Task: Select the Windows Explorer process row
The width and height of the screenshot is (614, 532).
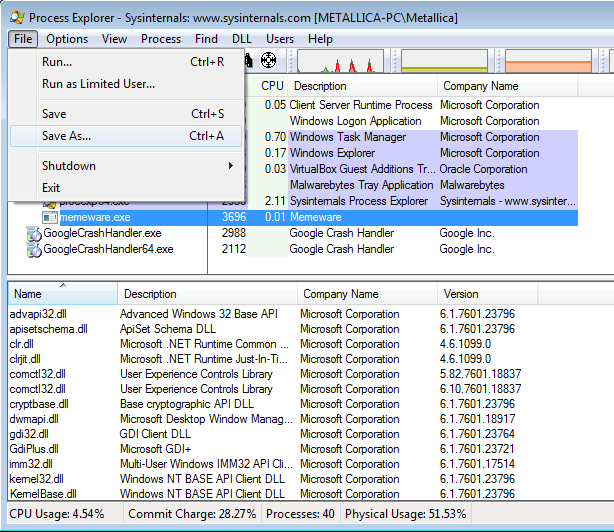Action: (413, 153)
